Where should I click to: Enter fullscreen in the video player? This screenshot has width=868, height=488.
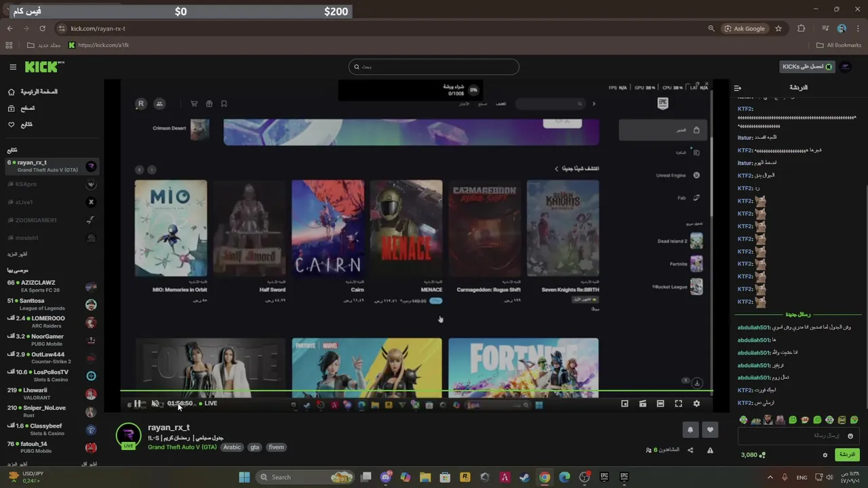click(678, 403)
